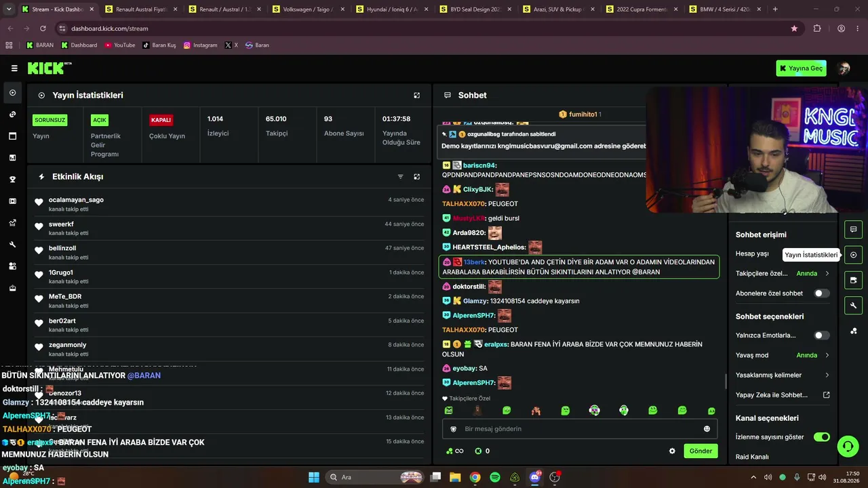
Task: Click sweerkf in activity feed
Action: pos(61,224)
